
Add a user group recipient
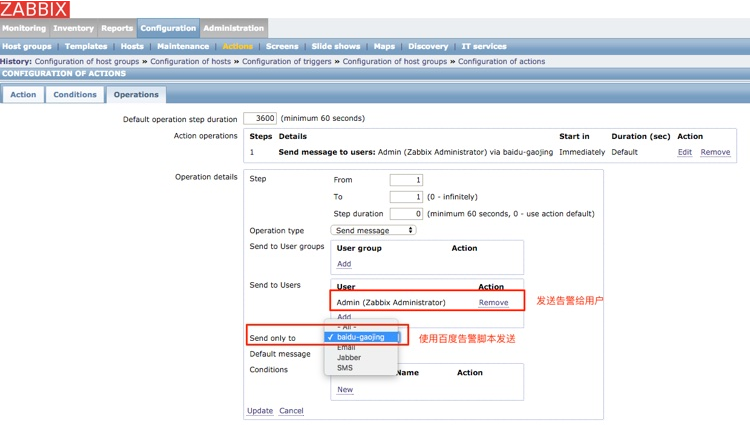(344, 264)
